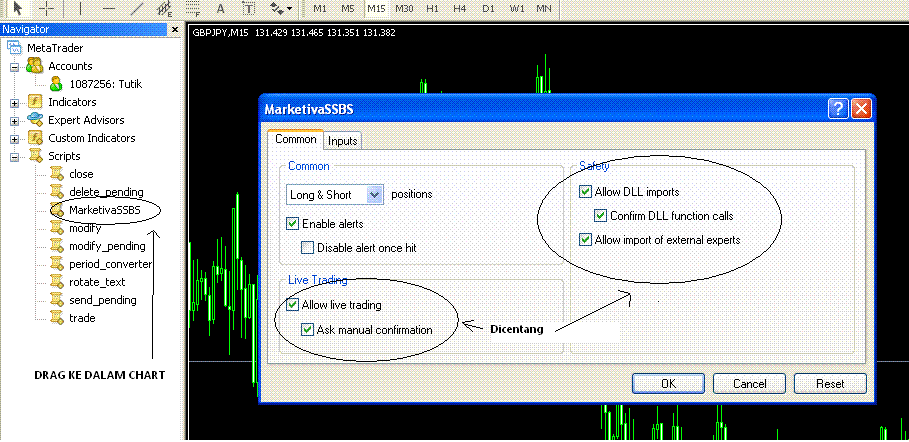The height and width of the screenshot is (442, 909).
Task: Enable Disable alert once hit option
Action: pyautogui.click(x=309, y=247)
